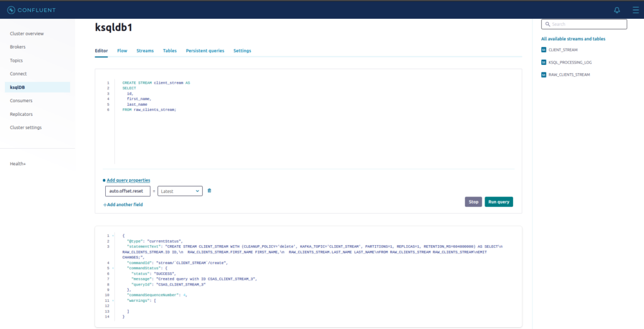
Task: Open the notifications bell
Action: [x=617, y=10]
